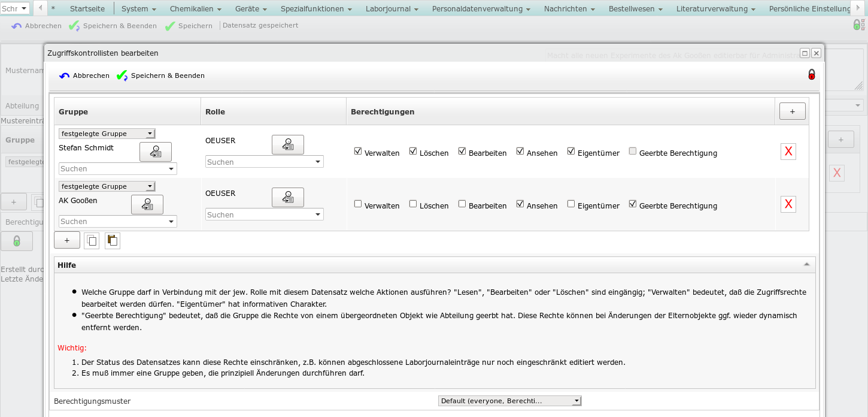Click plus button in table header

point(792,111)
